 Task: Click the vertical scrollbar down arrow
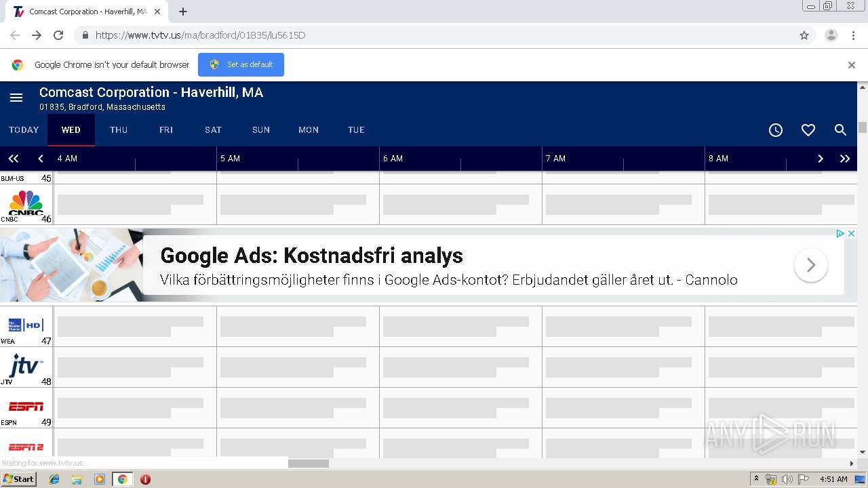click(863, 452)
